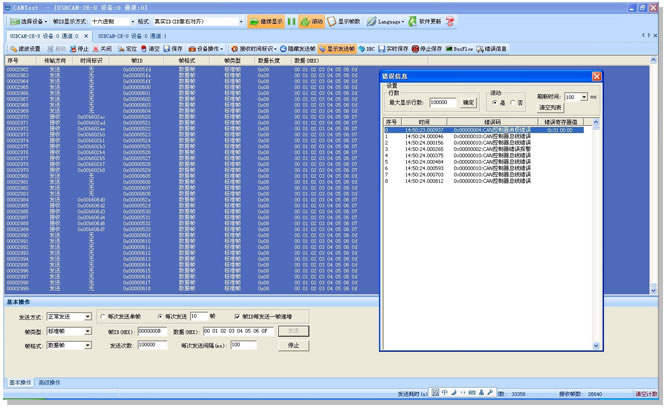The width and height of the screenshot is (664, 408).
Task: Click the 滤波设置 (filter settings) icon
Action: pyautogui.click(x=25, y=47)
